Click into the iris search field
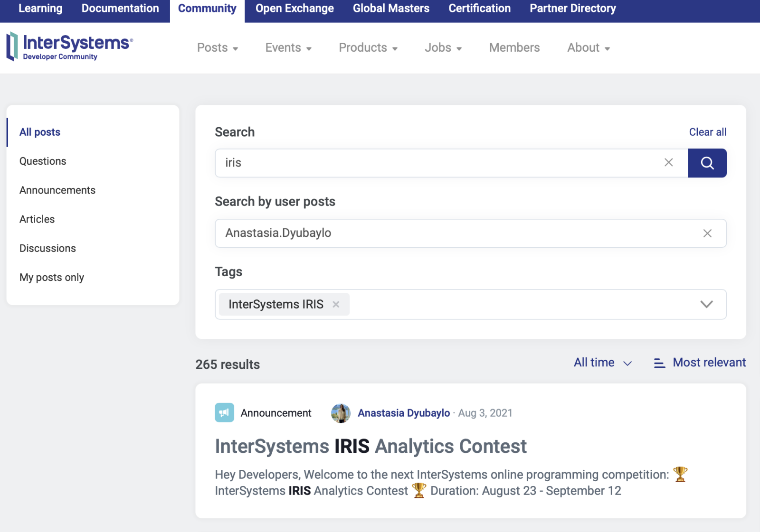The image size is (760, 532). click(437, 163)
